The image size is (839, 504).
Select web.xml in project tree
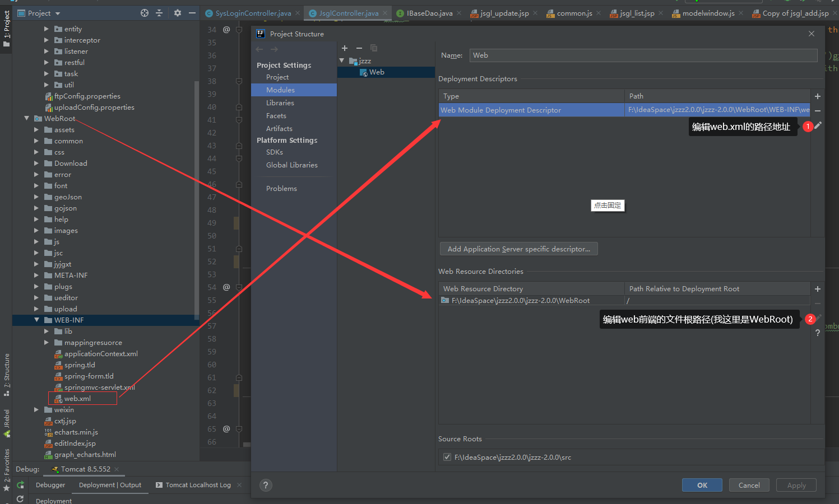pyautogui.click(x=77, y=398)
